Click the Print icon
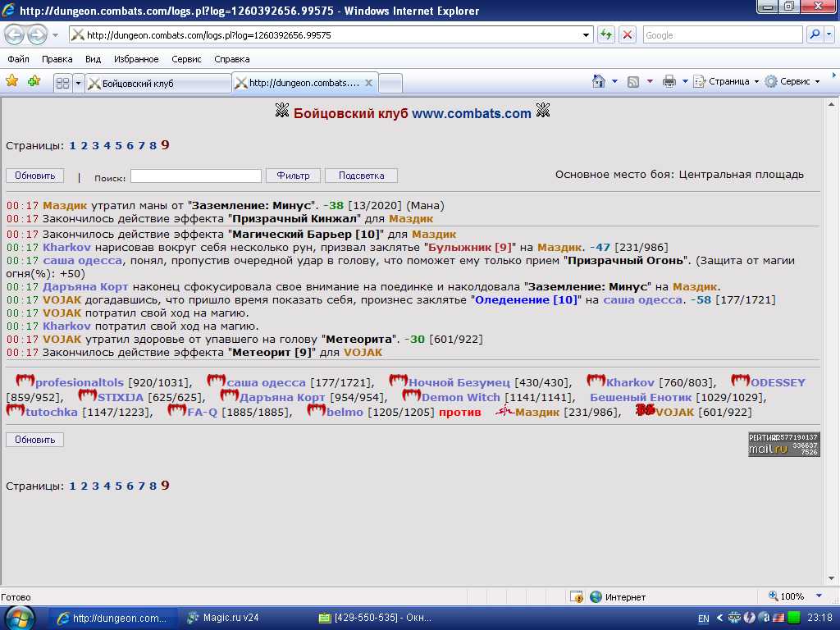 (x=669, y=82)
